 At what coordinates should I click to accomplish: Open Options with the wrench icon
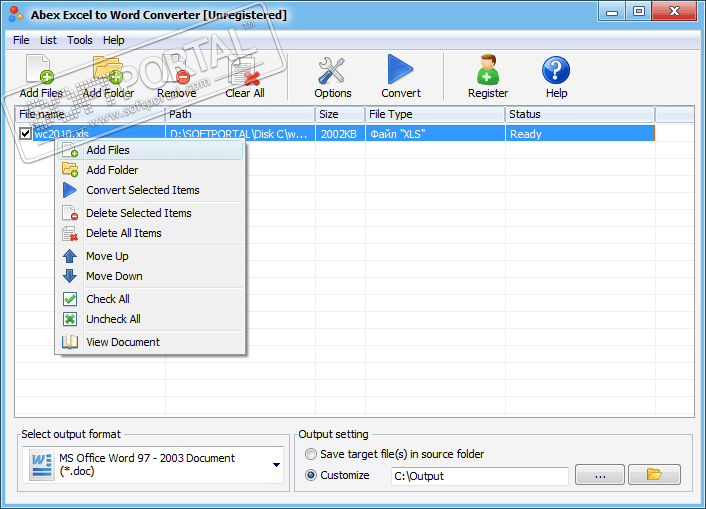[332, 71]
